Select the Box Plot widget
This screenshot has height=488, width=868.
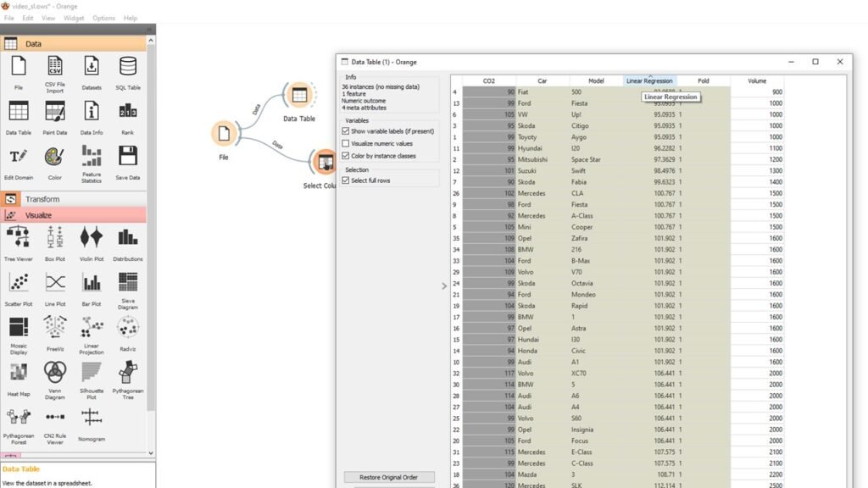click(55, 243)
